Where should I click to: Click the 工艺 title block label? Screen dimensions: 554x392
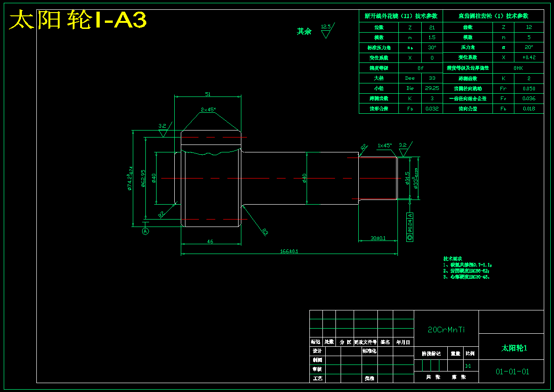coord(317,378)
